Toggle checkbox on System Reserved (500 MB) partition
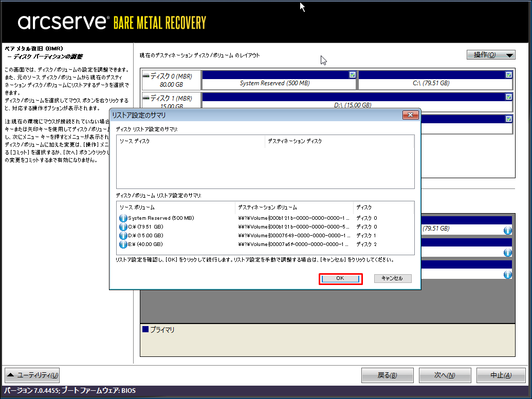The height and width of the screenshot is (399, 532). [x=353, y=74]
